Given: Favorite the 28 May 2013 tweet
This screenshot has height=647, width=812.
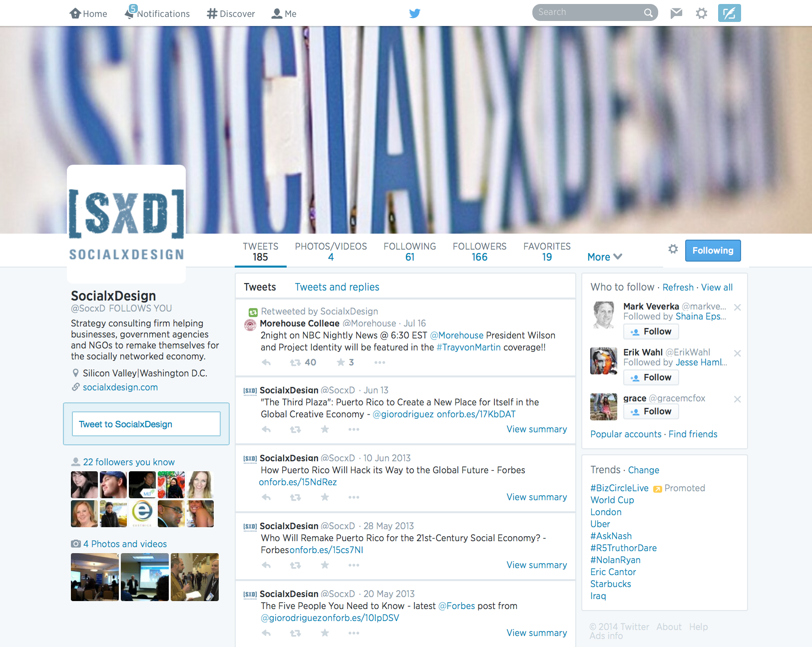Looking at the screenshot, I should [325, 565].
